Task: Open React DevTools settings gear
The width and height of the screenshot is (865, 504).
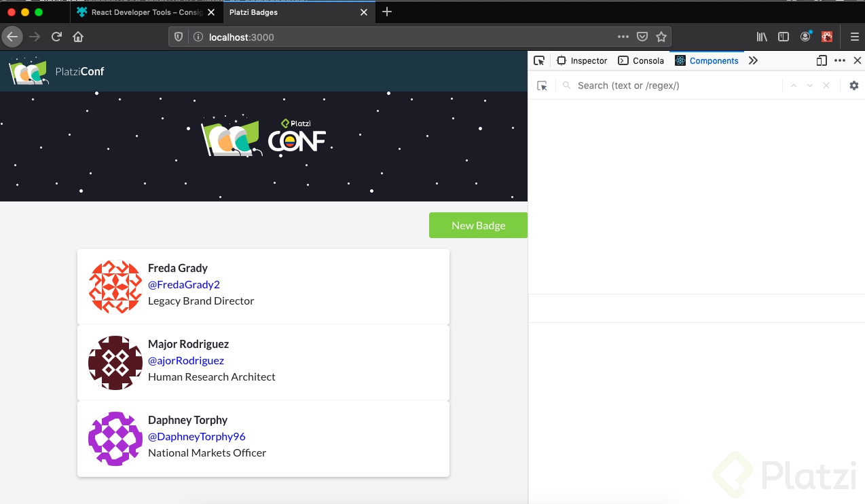Action: pyautogui.click(x=854, y=85)
